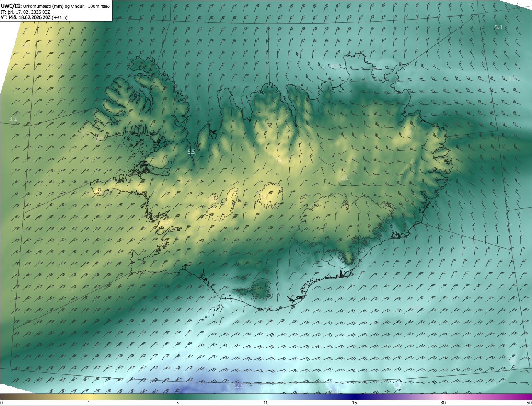Click the '5' tick on the color scale
The width and height of the screenshot is (532, 406).
pos(177,403)
